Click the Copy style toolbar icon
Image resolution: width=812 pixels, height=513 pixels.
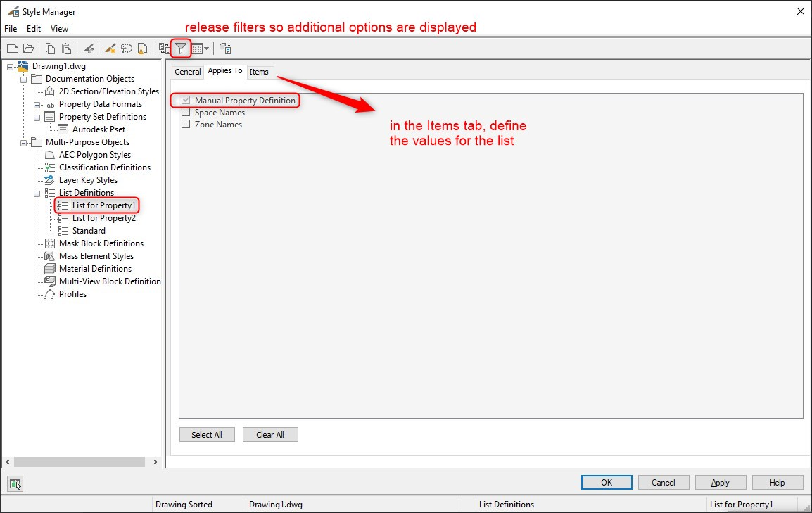(x=50, y=49)
